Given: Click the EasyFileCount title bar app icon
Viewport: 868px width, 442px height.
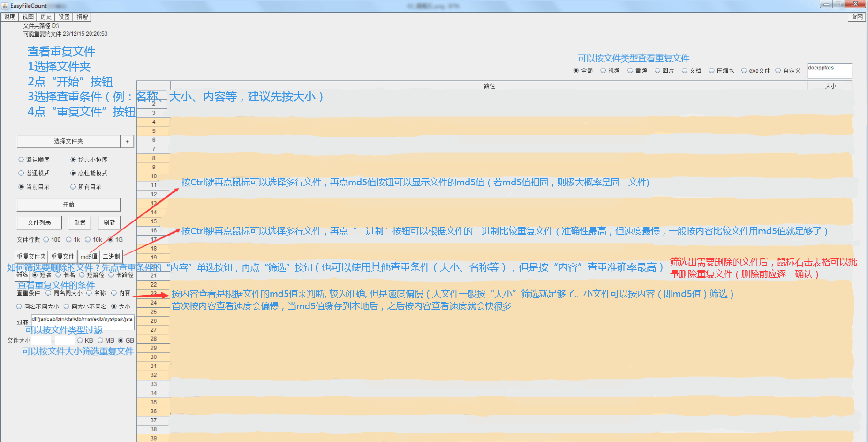Looking at the screenshot, I should click(x=5, y=6).
